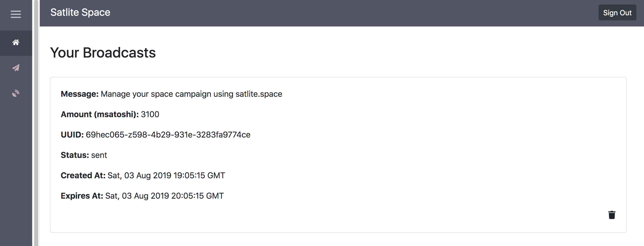Click the Sign Out button
Screen dimensions: 644x246
point(617,12)
